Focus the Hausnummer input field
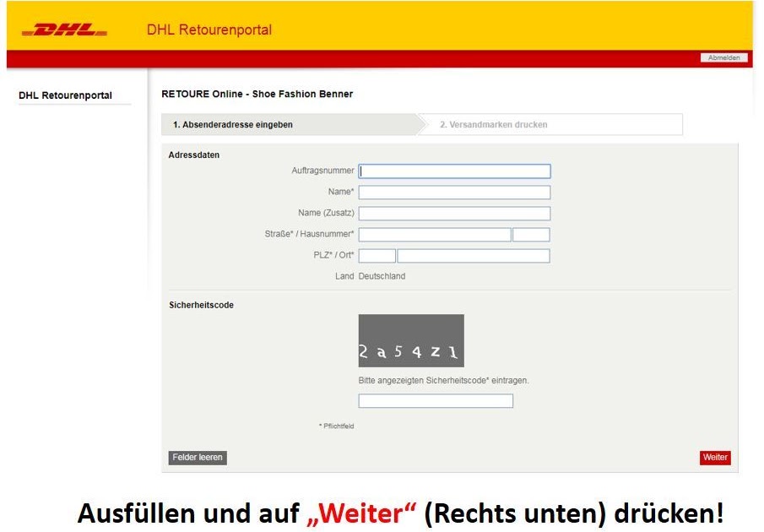The width and height of the screenshot is (764, 532). pyautogui.click(x=531, y=235)
